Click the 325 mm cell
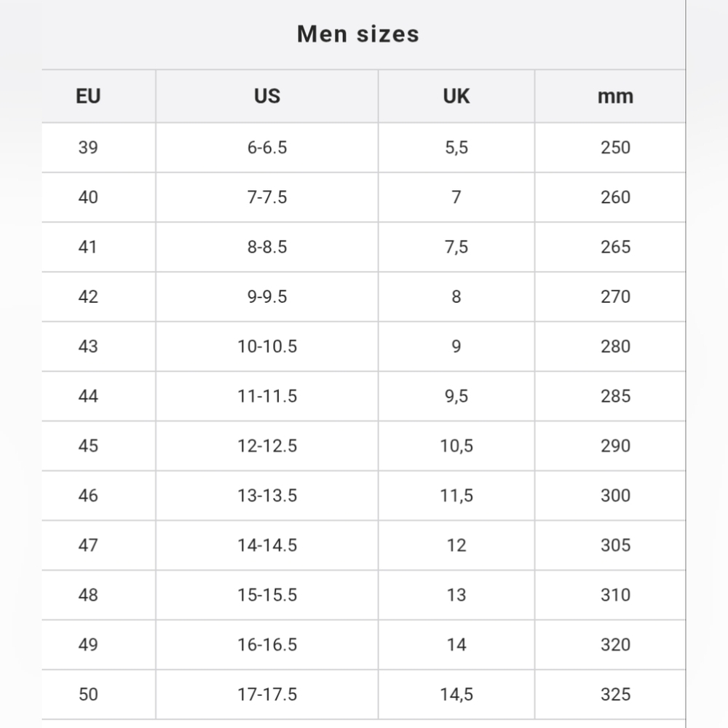728x728 pixels. [x=615, y=694]
